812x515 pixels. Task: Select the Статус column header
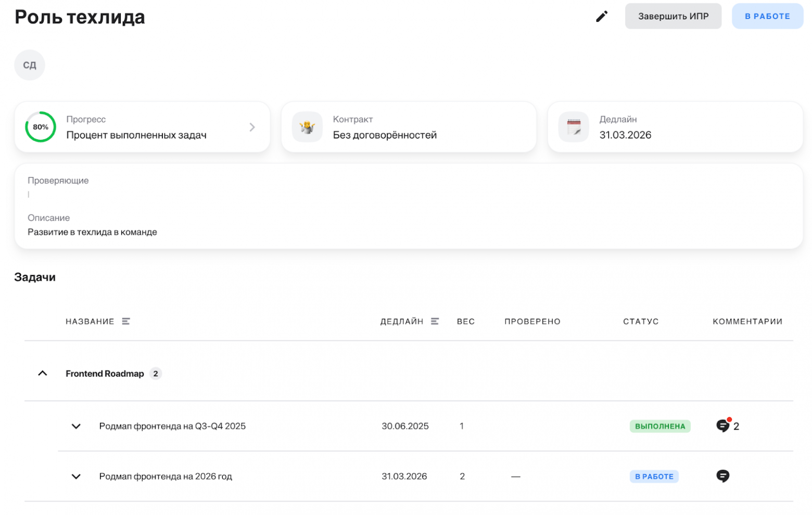pyautogui.click(x=640, y=321)
